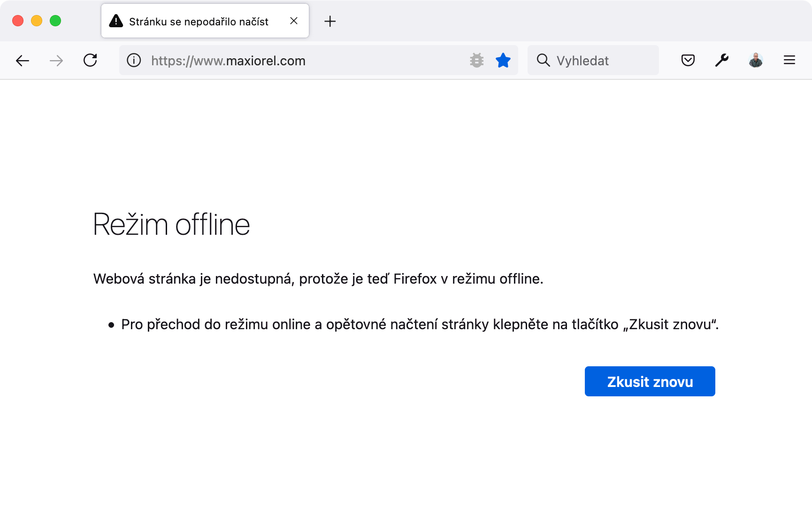The width and height of the screenshot is (812, 525).
Task: Open the Firefox account profile avatar
Action: pos(756,60)
